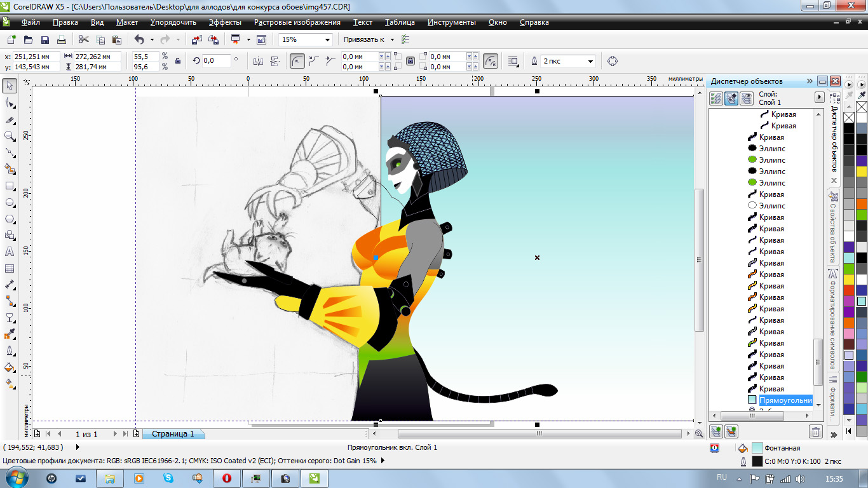Select the Zoom tool in the toolbox
Screen dimensions: 868x488
tap(10, 136)
